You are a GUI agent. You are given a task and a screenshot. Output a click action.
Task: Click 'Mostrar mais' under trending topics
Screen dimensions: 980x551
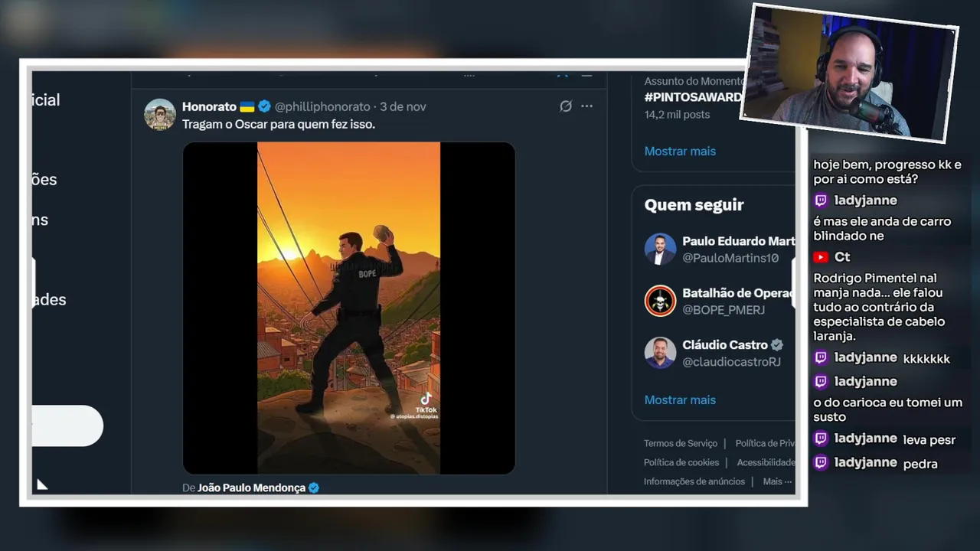(680, 151)
